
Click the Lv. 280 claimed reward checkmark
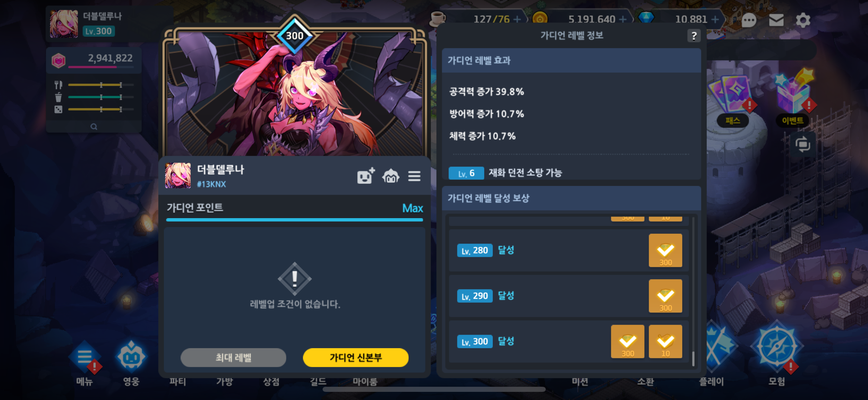[x=665, y=250]
